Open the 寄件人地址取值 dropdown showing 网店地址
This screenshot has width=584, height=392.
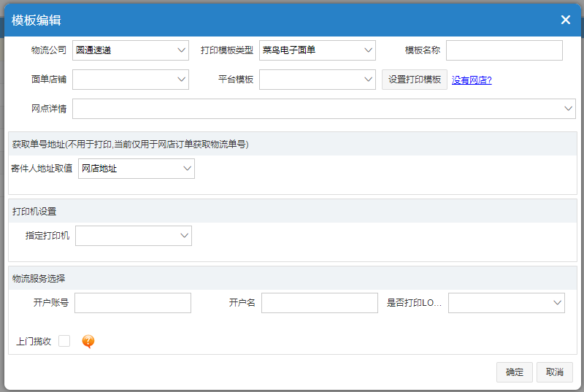tap(137, 169)
